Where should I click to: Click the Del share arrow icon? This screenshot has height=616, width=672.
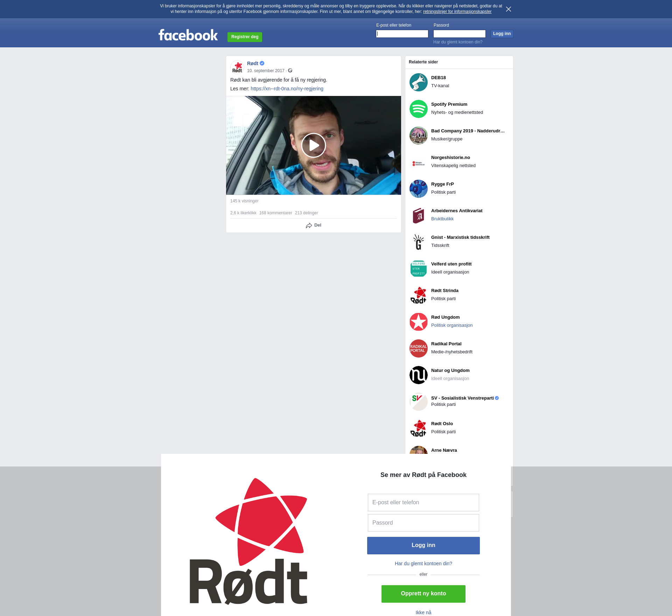click(309, 226)
